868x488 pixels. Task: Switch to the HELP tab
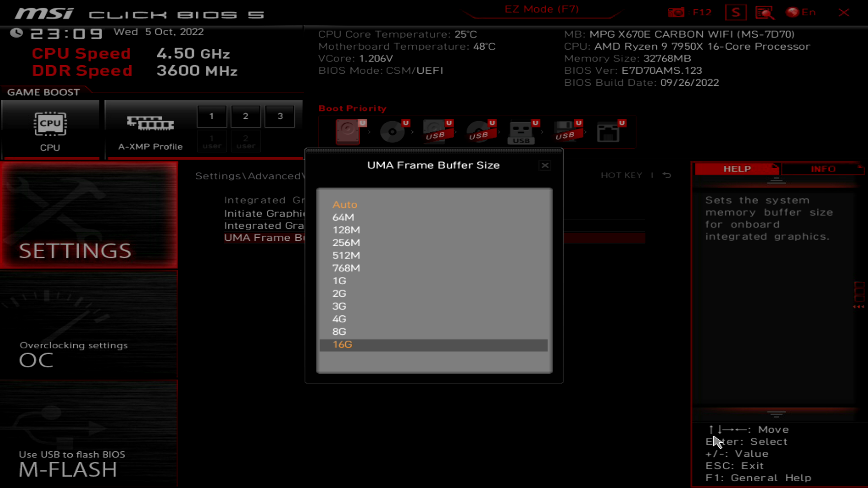(x=737, y=169)
